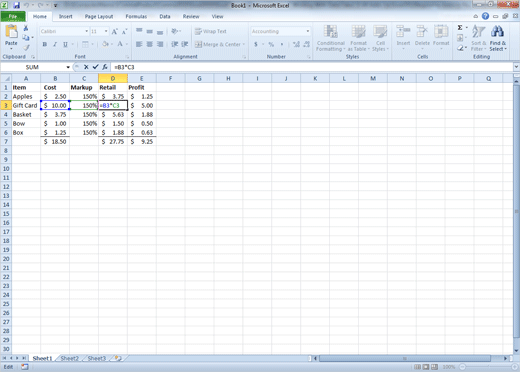Open the Font size dropdown
This screenshot has width=520, height=372.
tap(106, 31)
